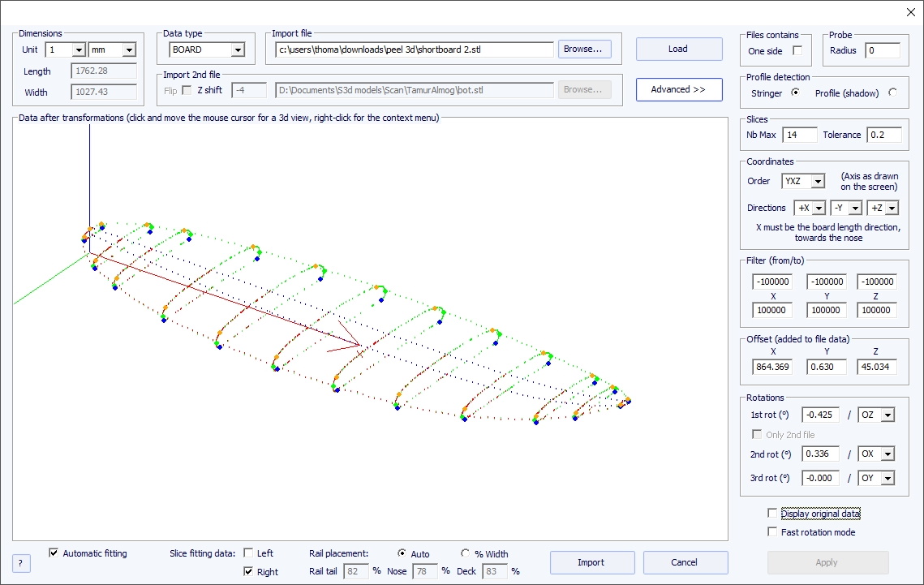Viewport: 924px width, 585px height.
Task: Click the Advanced >> button
Action: (x=678, y=89)
